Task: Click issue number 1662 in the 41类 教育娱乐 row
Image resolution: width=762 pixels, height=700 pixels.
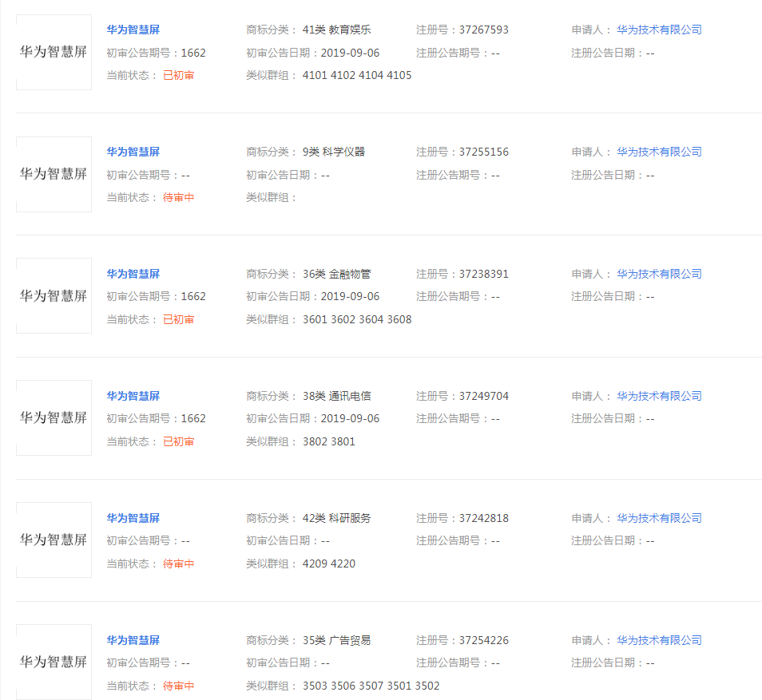Action: point(193,53)
